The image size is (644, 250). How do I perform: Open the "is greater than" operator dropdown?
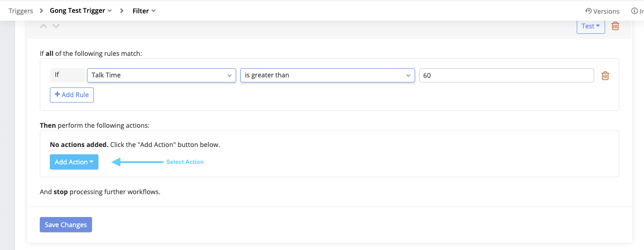pyautogui.click(x=327, y=75)
